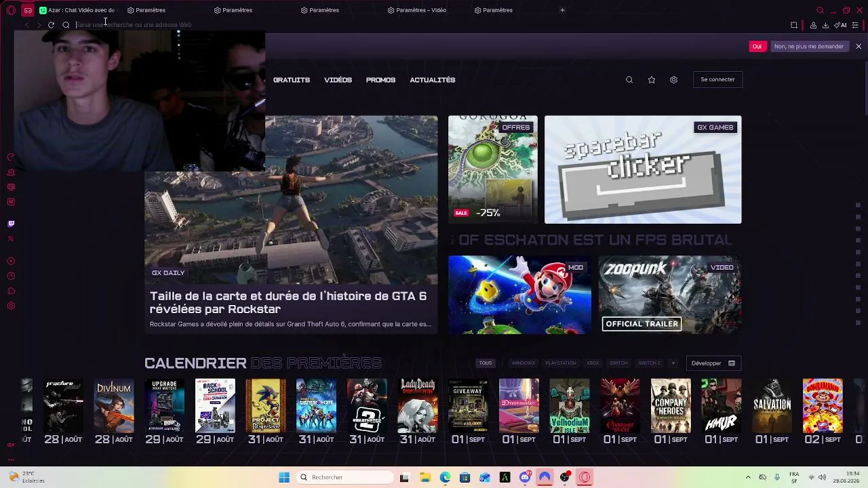Click the taskbar Rechercher search box
The height and width of the screenshot is (488, 868).
[345, 477]
